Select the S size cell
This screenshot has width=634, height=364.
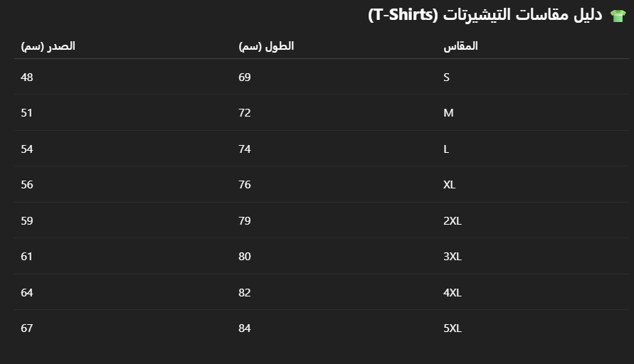click(446, 77)
